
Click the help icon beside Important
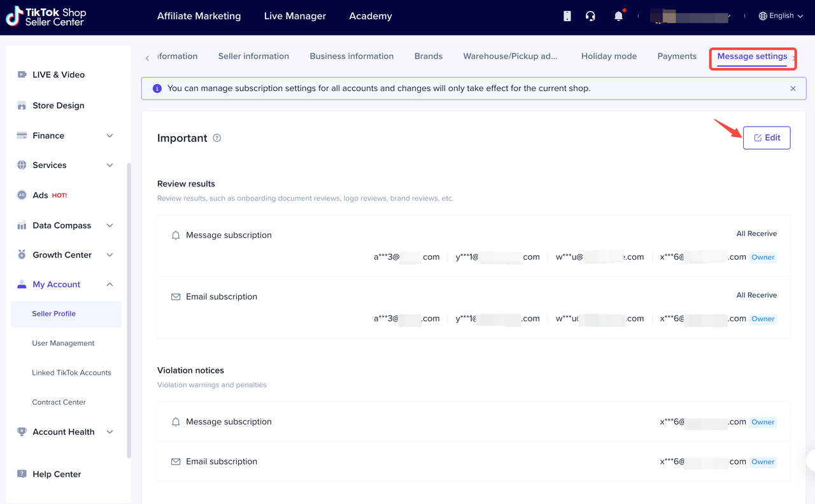pyautogui.click(x=217, y=138)
